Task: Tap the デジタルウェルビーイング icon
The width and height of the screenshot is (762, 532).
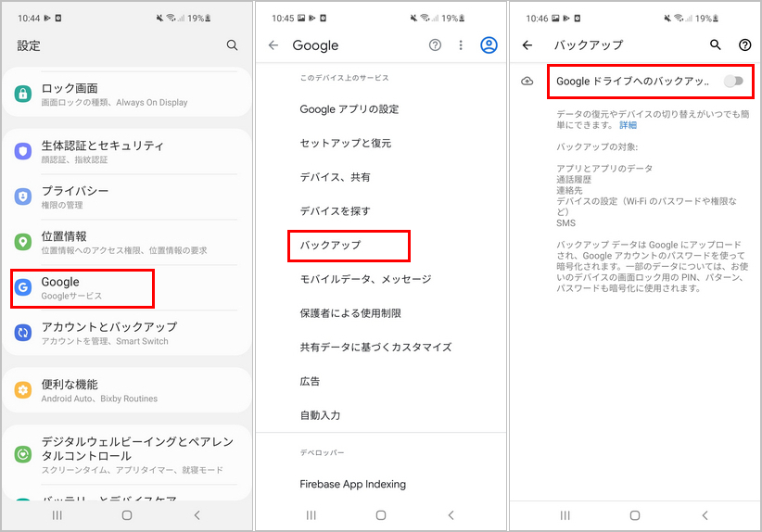Action: (23, 454)
